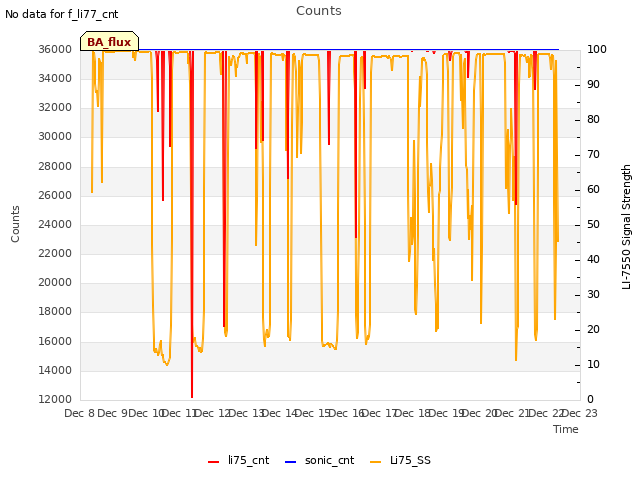640x480 pixels.
Task: Toggle the li75_cnt legend entry
Action: pyautogui.click(x=238, y=460)
